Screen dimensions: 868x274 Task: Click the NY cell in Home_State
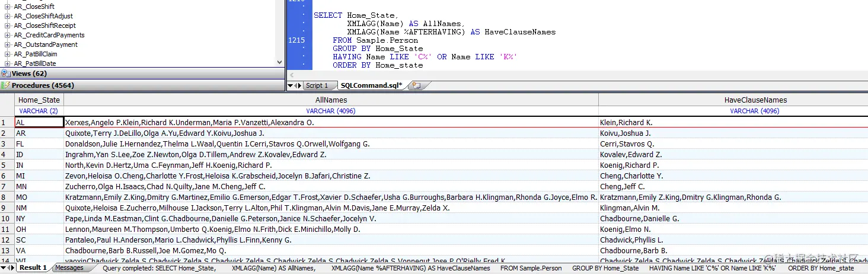click(39, 218)
